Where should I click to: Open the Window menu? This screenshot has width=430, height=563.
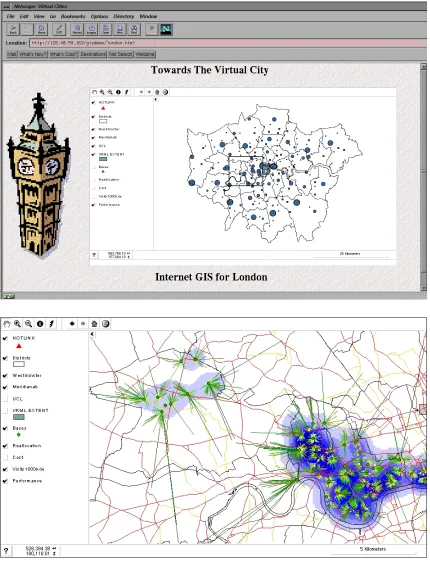pos(148,17)
